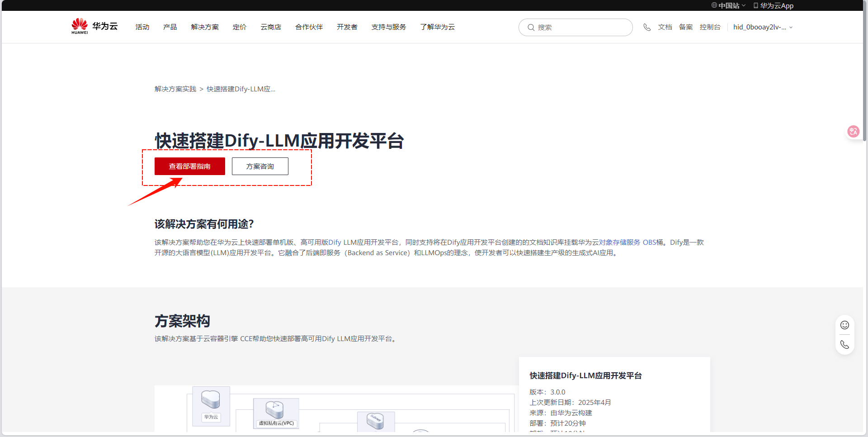Open the 云商店 menu
This screenshot has width=868, height=437.
271,27
